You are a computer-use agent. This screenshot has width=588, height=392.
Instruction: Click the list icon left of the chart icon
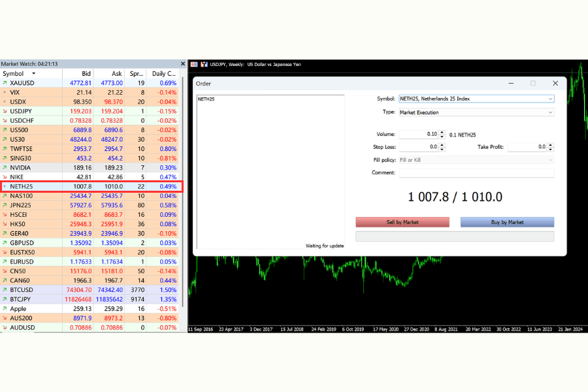coord(194,65)
